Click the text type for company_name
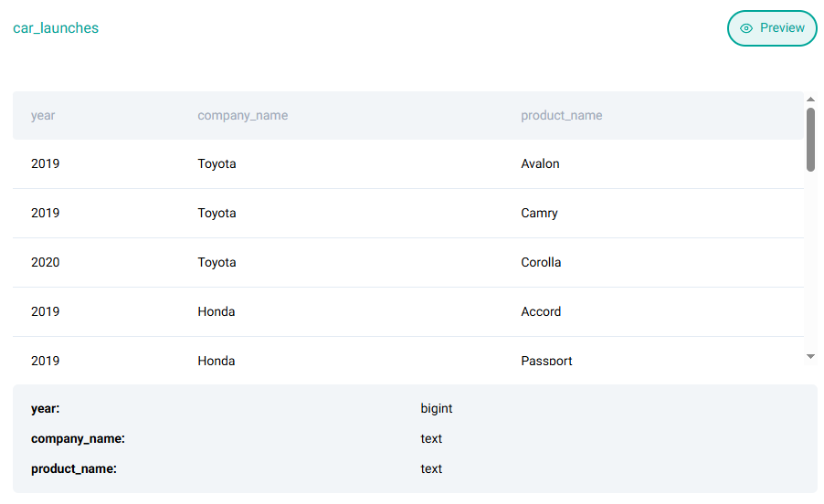This screenshot has height=504, width=824. [431, 439]
